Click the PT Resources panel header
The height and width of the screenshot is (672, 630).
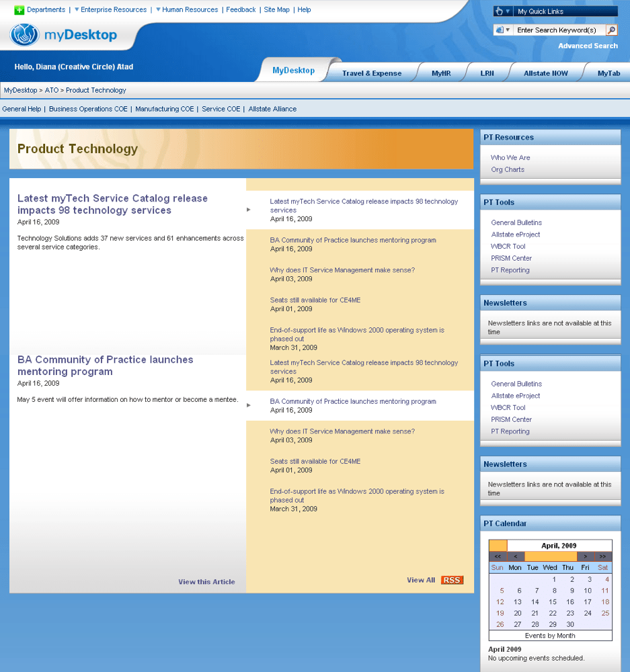click(x=550, y=137)
